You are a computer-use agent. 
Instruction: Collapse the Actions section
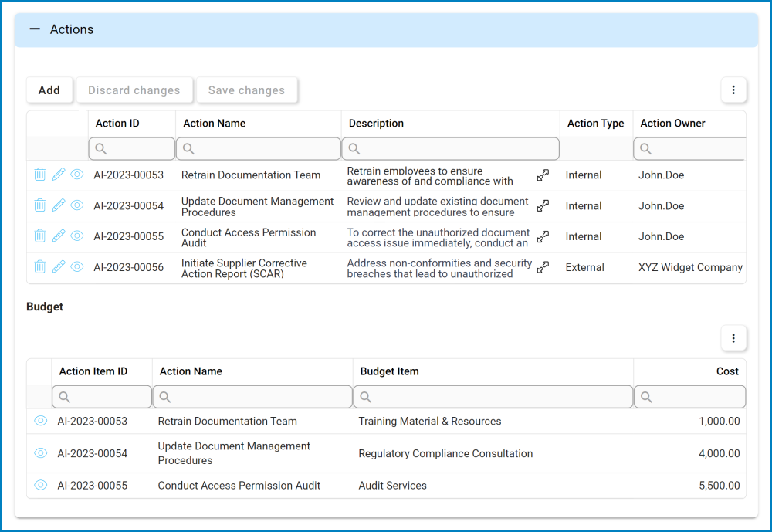[x=35, y=29]
